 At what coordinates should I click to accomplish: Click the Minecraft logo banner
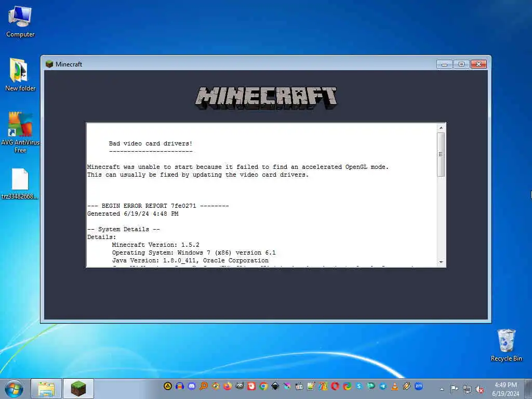pos(266,98)
